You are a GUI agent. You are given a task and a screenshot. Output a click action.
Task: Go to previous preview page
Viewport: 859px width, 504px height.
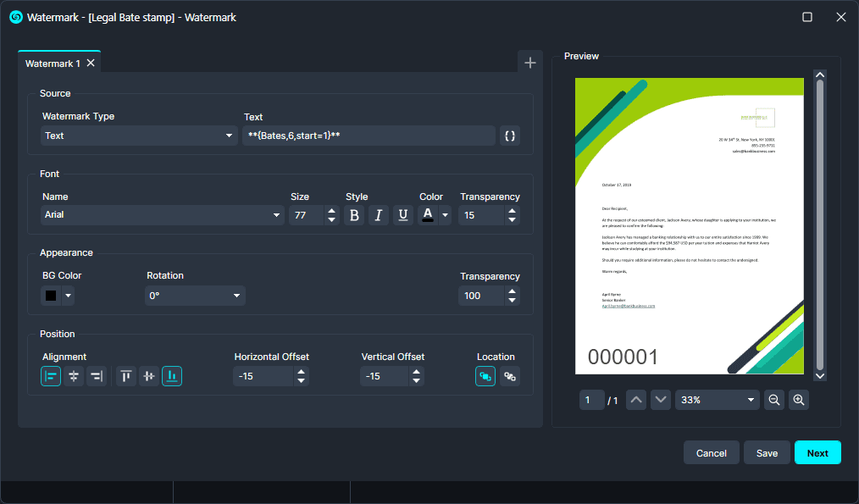636,400
